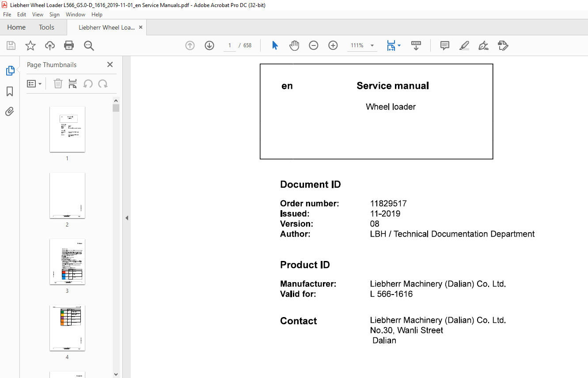Click the insert page break icon
588x378 pixels.
tap(73, 83)
